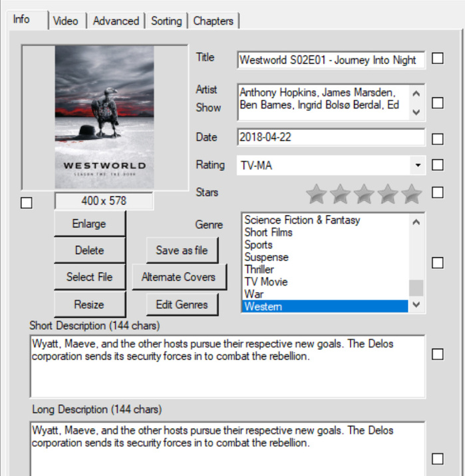Click into the Short Description text box
This screenshot has height=476, width=465.
coord(228,366)
